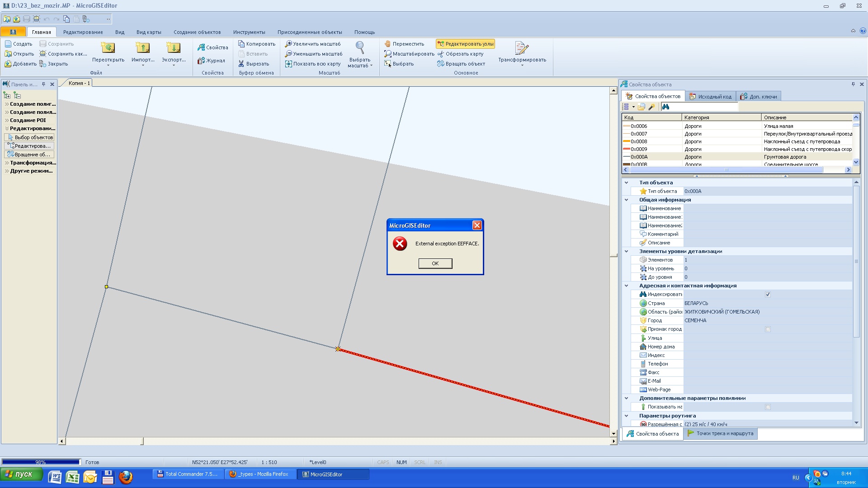
Task: Open Свойства icon in ribbon
Action: 201,47
